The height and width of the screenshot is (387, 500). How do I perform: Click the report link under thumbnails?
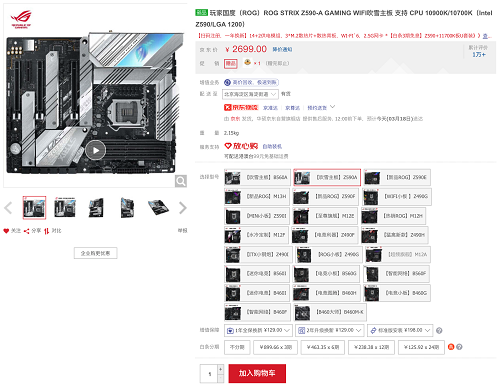pyautogui.click(x=182, y=230)
